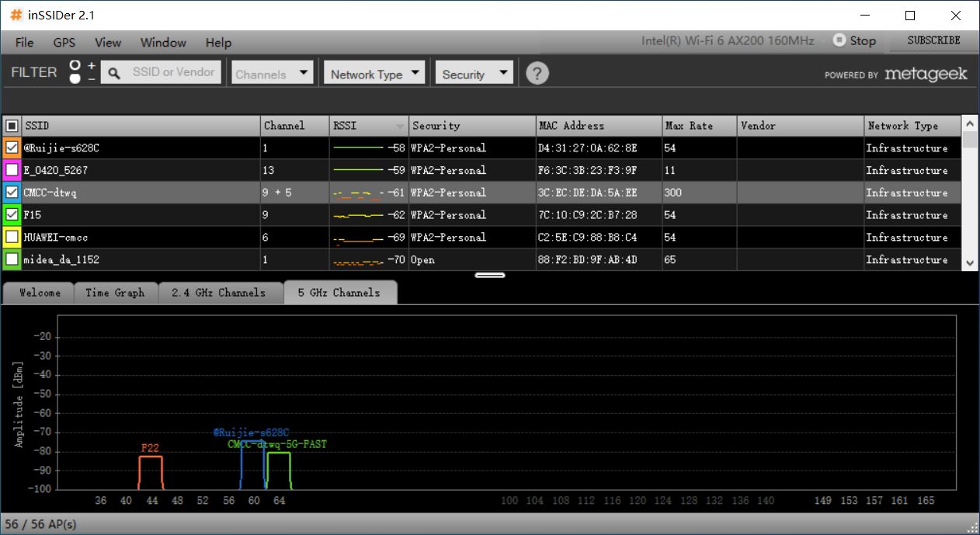Click the SUBSCRIBE button
This screenshot has height=535, width=980.
click(x=933, y=40)
